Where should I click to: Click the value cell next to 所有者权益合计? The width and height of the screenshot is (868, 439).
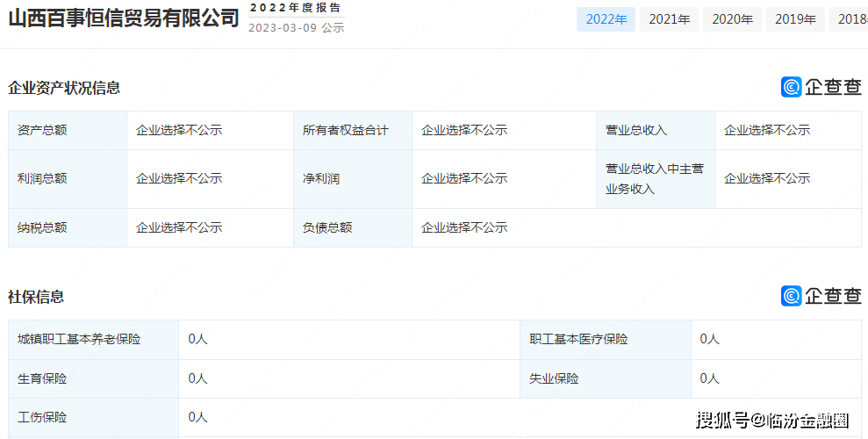(x=505, y=130)
